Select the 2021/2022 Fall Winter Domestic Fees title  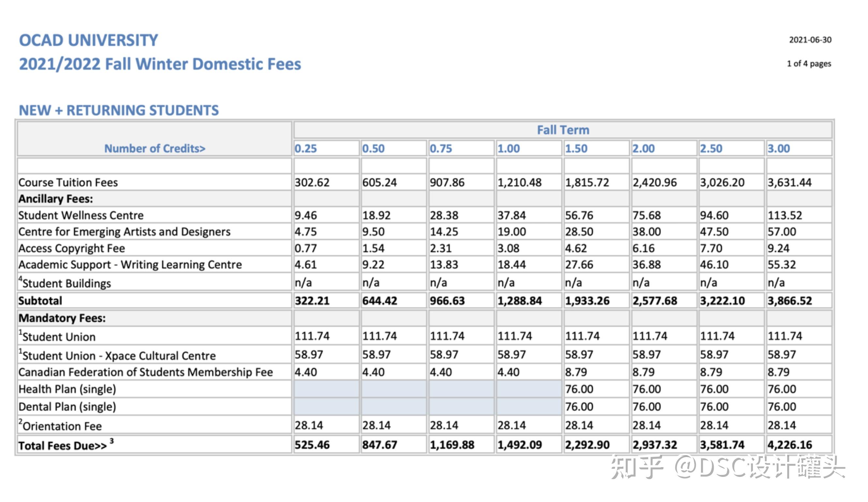click(x=160, y=64)
